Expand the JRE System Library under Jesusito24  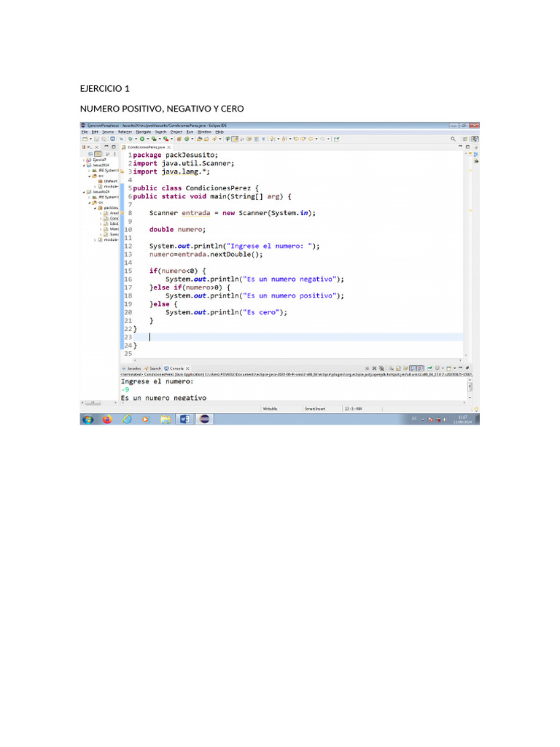(x=89, y=197)
